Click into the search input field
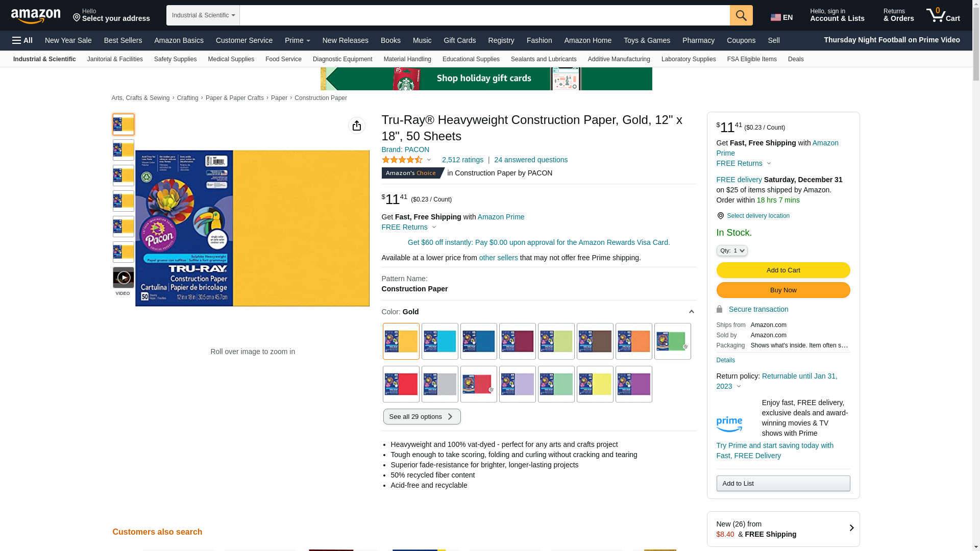Screen dimensions: 980x551 pyautogui.click(x=484, y=15)
